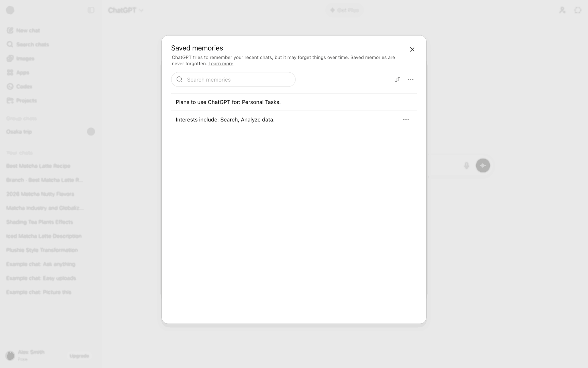The height and width of the screenshot is (368, 588).
Task: Expand the ChatGPT model dropdown
Action: pyautogui.click(x=126, y=10)
